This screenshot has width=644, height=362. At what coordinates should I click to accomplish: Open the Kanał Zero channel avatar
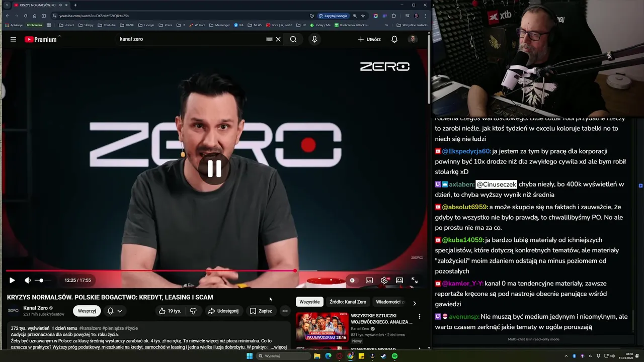13,311
